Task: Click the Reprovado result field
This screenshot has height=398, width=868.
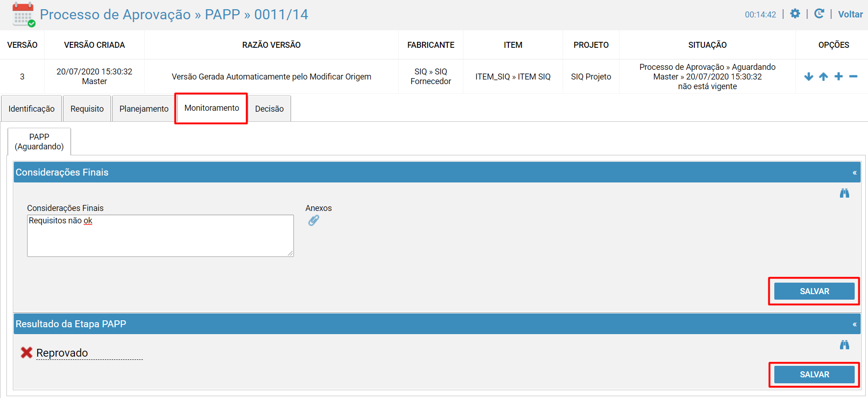Action: coord(90,353)
